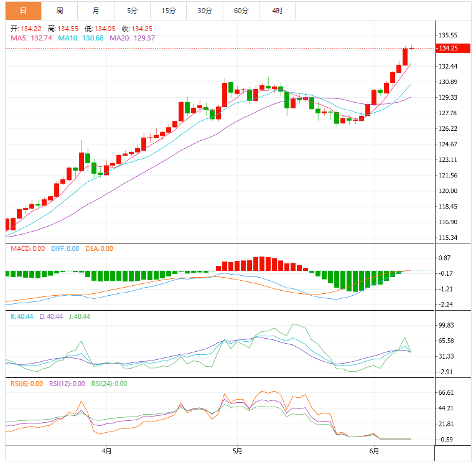Click the MA10 indicator label
This screenshot has width=476, height=467.
(x=82, y=38)
